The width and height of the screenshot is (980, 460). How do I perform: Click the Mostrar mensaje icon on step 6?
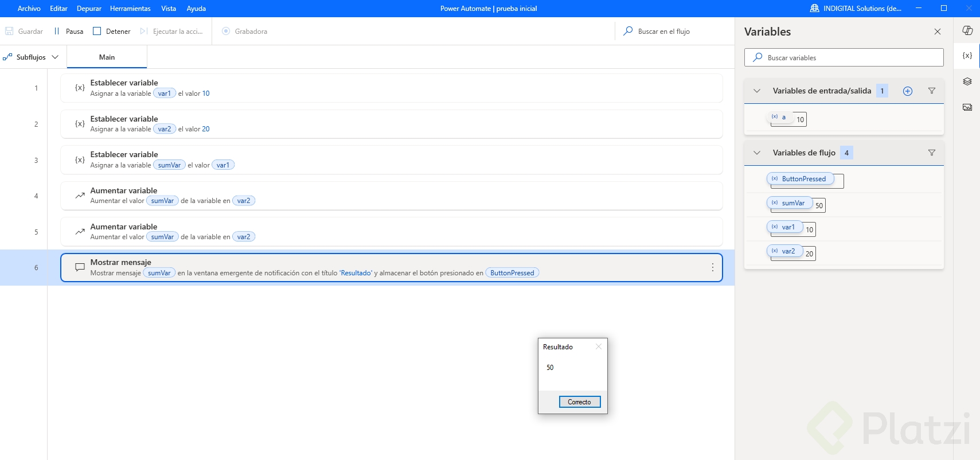80,267
